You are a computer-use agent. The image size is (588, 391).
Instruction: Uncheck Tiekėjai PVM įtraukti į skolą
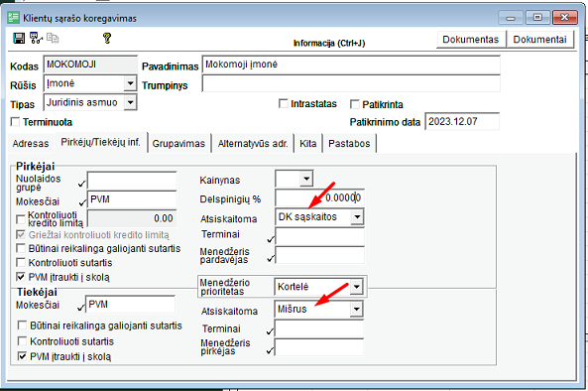[x=23, y=355]
